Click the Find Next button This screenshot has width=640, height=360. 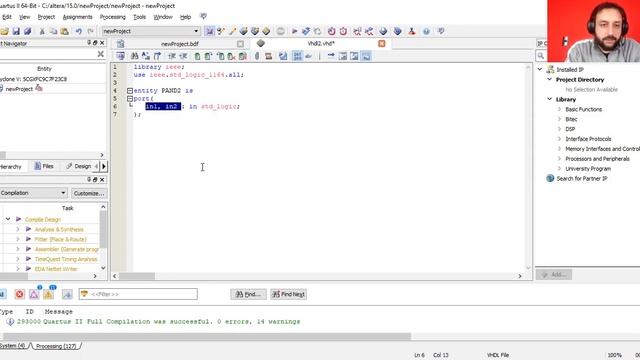289,294
